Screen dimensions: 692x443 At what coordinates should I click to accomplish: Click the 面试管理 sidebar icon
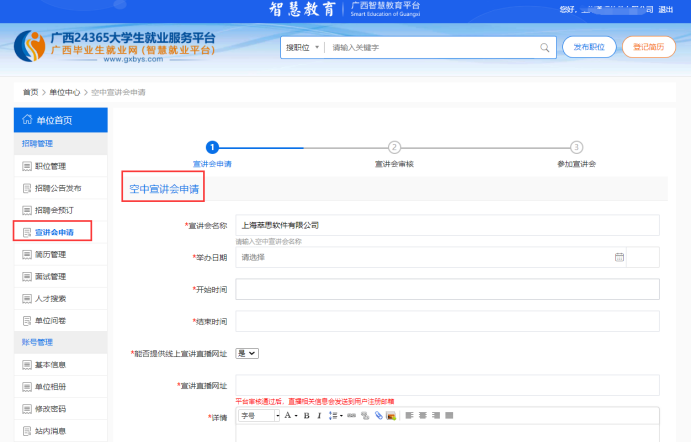[x=27, y=277]
